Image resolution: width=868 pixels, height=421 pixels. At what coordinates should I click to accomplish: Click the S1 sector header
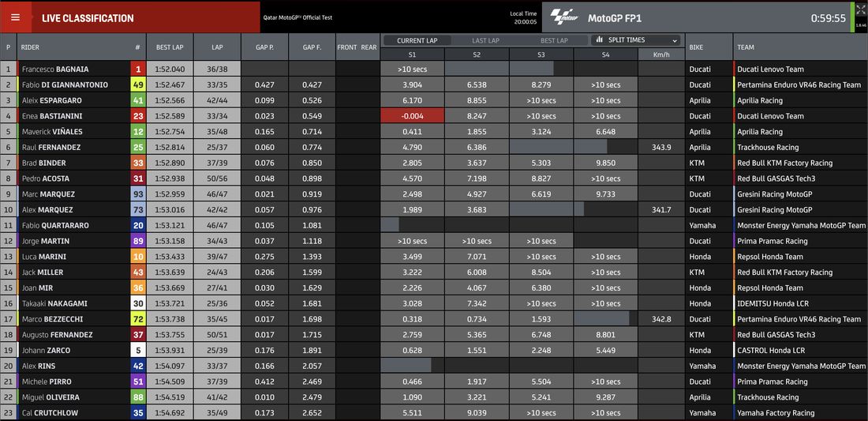tap(413, 55)
